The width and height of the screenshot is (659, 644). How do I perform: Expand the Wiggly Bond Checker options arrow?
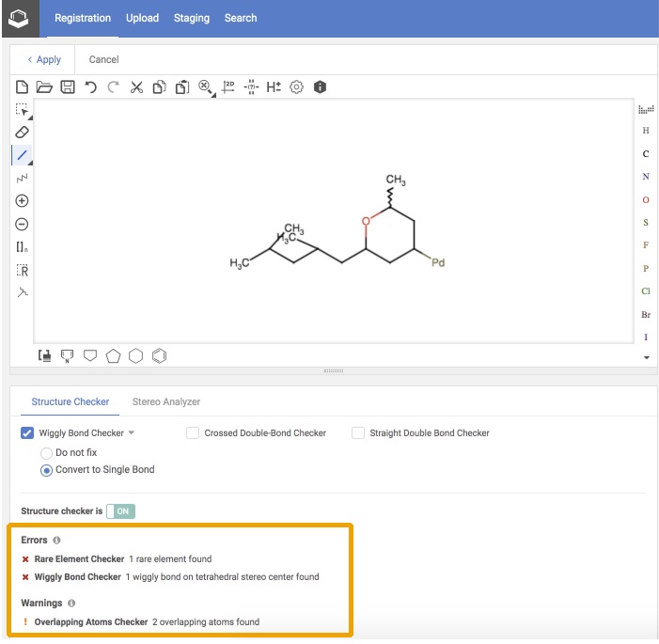pos(132,433)
